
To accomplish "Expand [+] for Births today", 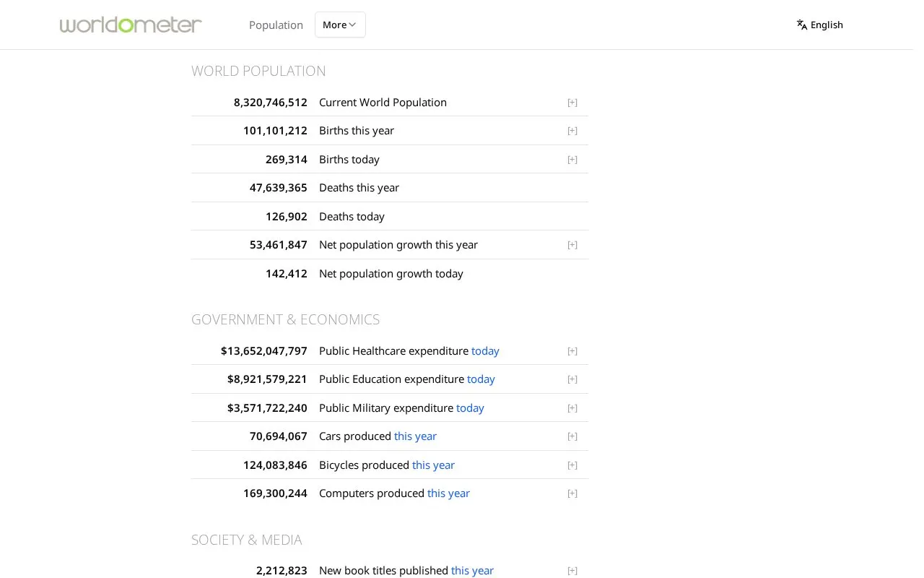I will (572, 160).
